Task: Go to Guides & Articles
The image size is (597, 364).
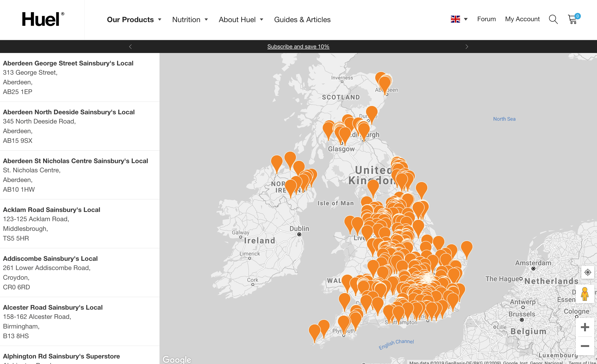Action: coord(302,20)
